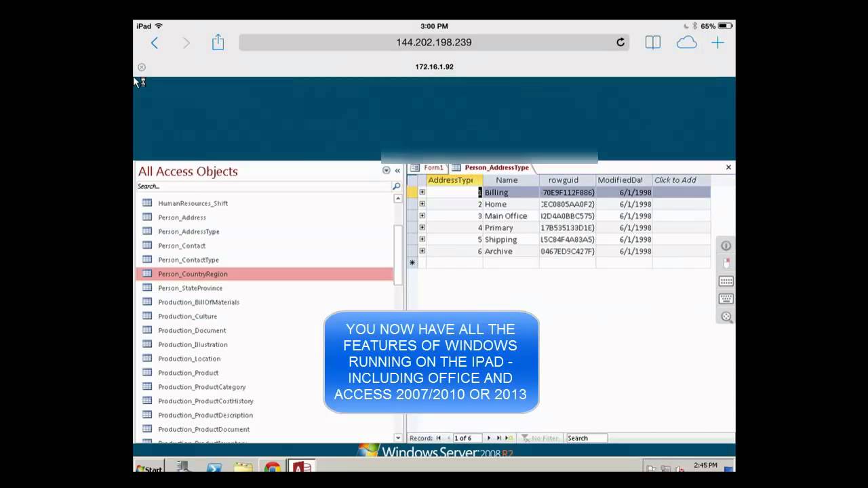Viewport: 868px width, 488px height.
Task: Switch to the Form1 tab
Action: click(427, 168)
